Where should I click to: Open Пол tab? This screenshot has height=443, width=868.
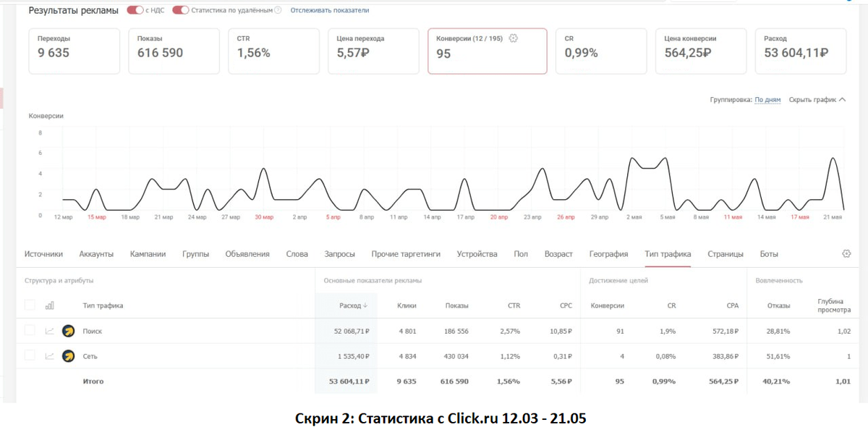coord(521,254)
